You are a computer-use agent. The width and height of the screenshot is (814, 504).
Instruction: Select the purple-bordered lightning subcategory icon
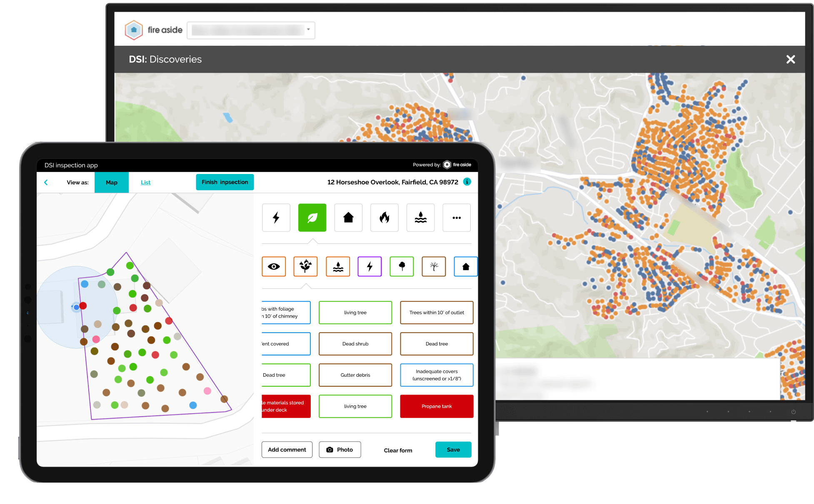370,266
